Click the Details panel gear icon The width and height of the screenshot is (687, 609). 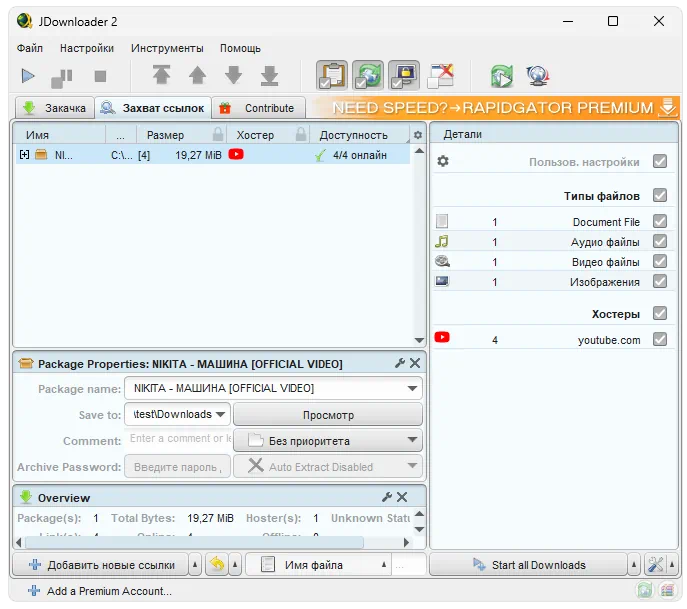(x=443, y=161)
